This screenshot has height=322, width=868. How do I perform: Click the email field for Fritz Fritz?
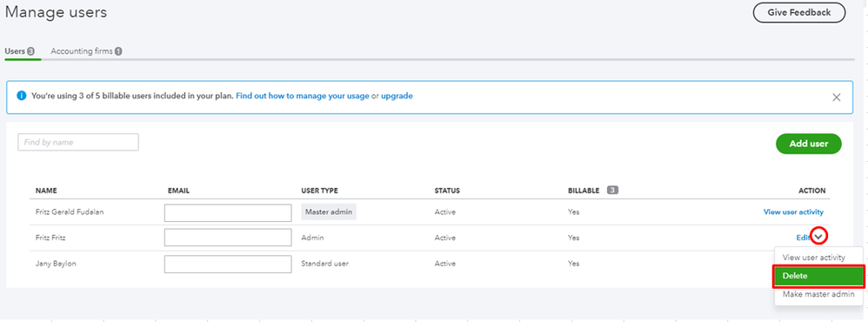(x=228, y=238)
